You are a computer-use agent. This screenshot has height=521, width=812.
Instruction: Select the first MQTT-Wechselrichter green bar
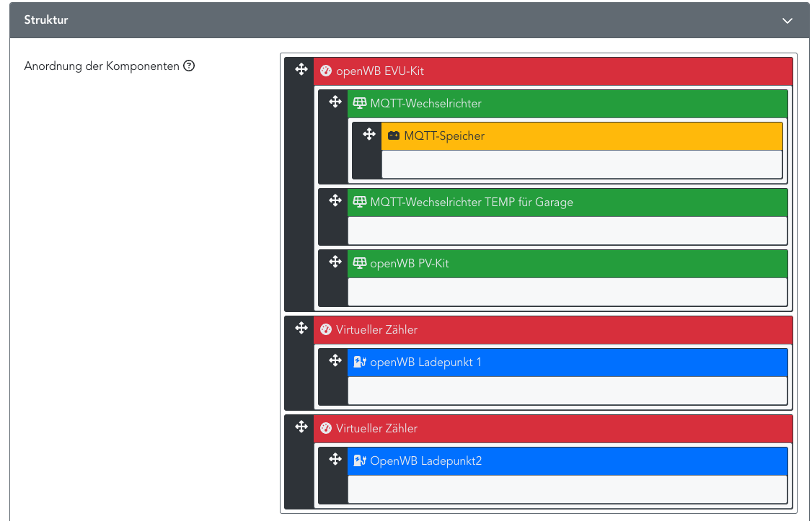pyautogui.click(x=568, y=104)
